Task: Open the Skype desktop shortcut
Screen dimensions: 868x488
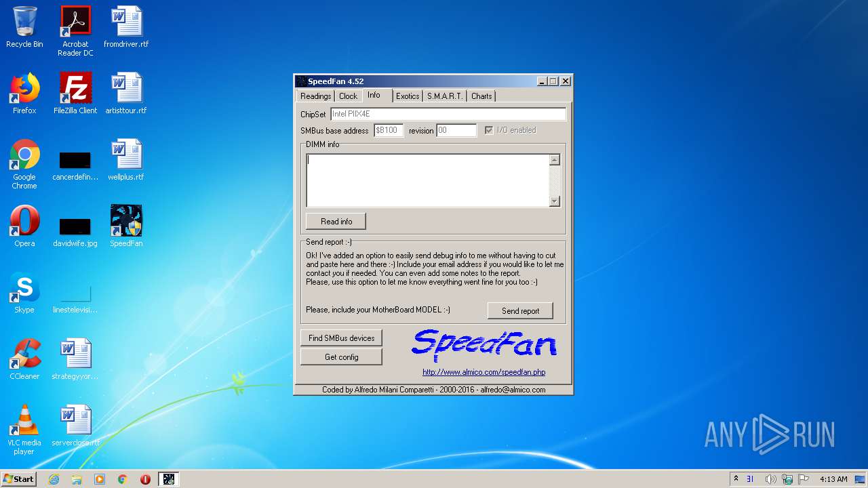Action: coord(24,293)
